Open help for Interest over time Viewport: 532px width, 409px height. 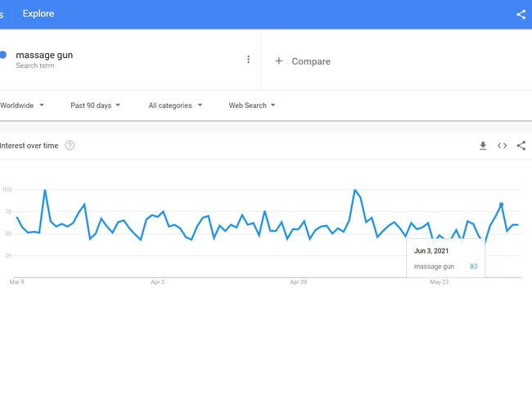tap(70, 146)
